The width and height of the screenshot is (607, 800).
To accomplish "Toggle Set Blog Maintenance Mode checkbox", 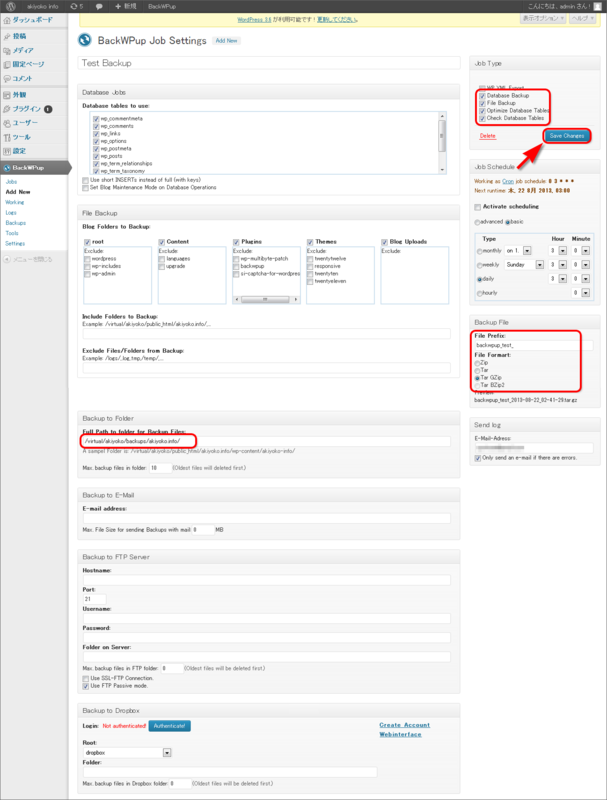I will [x=86, y=188].
